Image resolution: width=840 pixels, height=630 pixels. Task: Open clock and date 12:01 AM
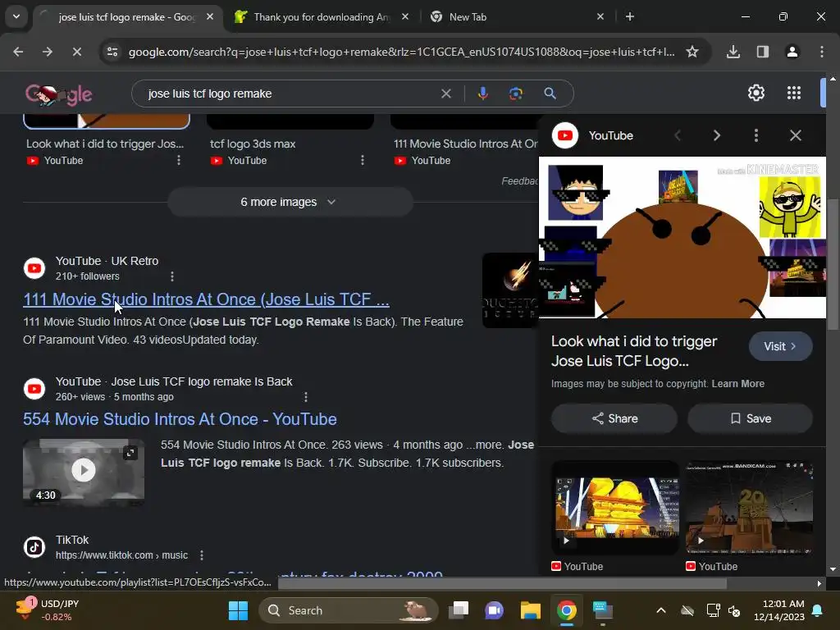tap(779, 610)
